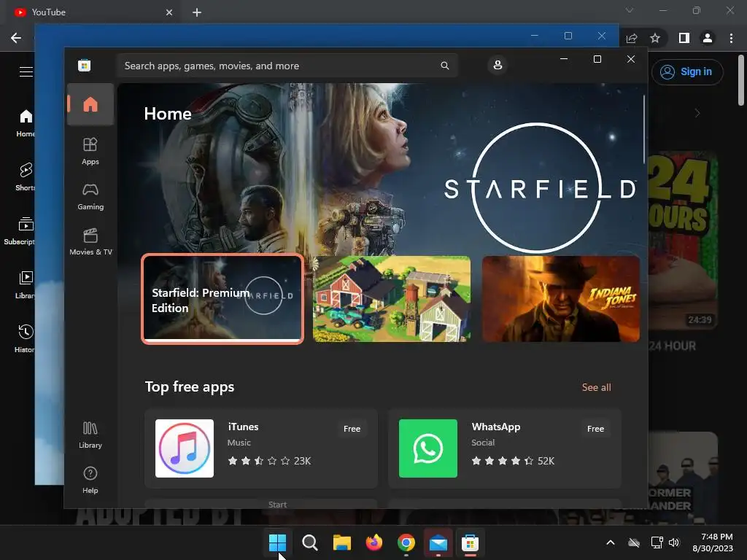Open Library in the Store sidebar
Image resolution: width=747 pixels, height=560 pixels.
[90, 435]
